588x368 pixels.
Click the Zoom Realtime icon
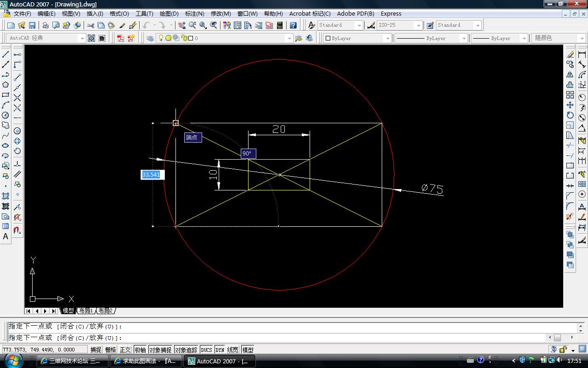[x=192, y=25]
